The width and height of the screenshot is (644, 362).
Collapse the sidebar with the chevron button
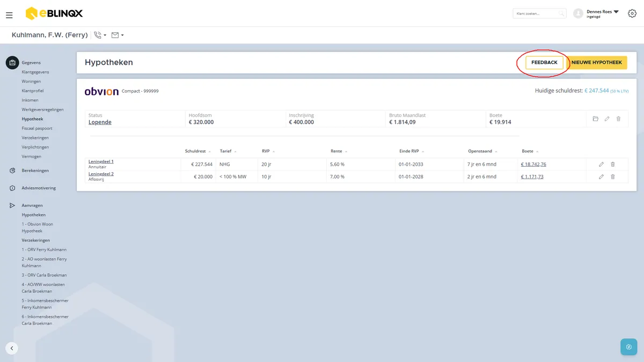pos(12,348)
